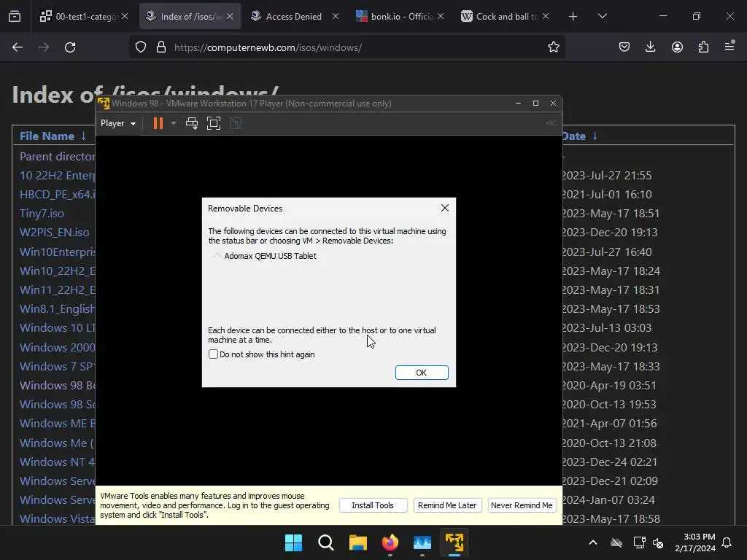Screen dimensions: 747x560
Task: Close the Removable Devices dialog
Action: (444, 208)
